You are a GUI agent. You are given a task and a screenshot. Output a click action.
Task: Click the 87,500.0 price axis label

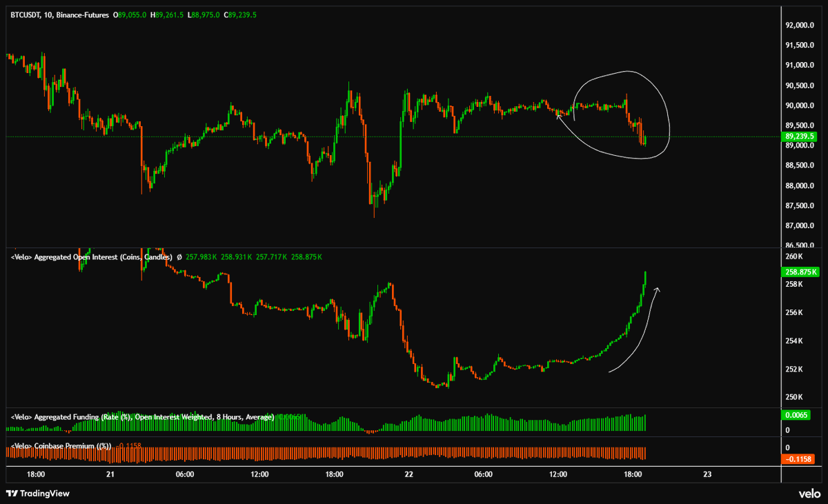pyautogui.click(x=800, y=205)
